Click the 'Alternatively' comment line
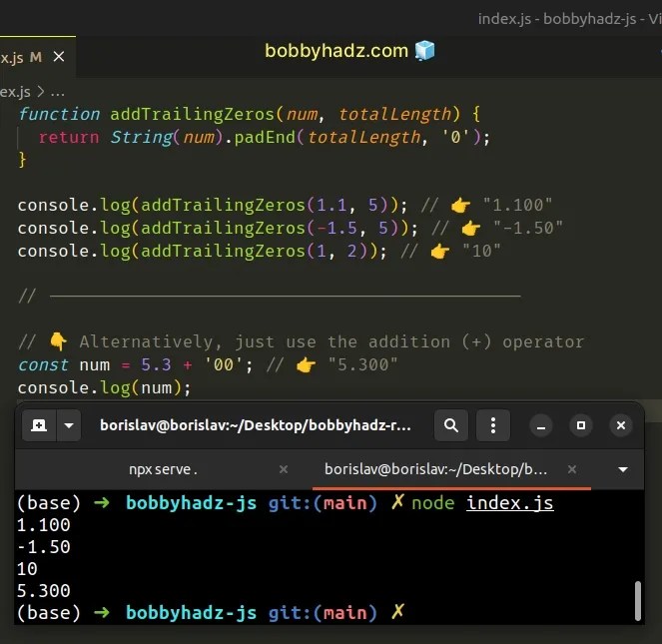 (302, 341)
